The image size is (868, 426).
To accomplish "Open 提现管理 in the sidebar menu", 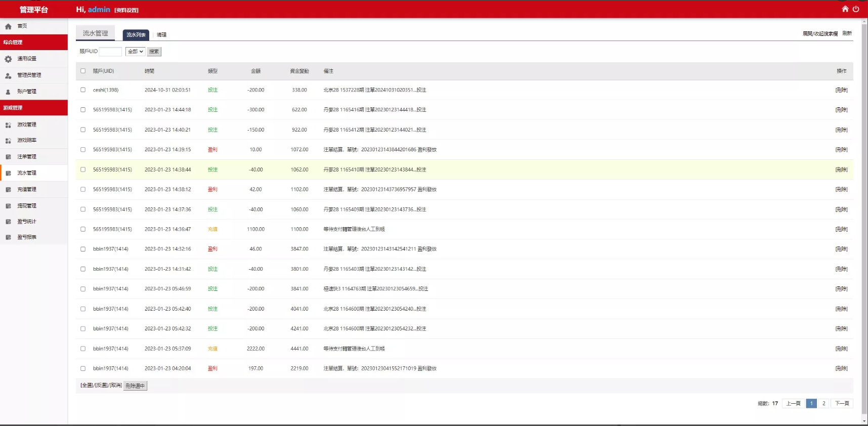I will tap(27, 206).
